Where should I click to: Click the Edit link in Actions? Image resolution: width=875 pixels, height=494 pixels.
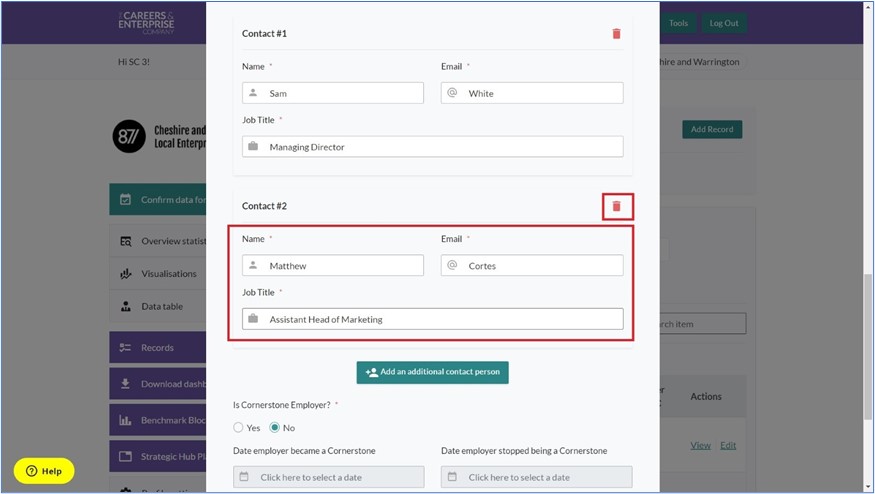(x=728, y=445)
